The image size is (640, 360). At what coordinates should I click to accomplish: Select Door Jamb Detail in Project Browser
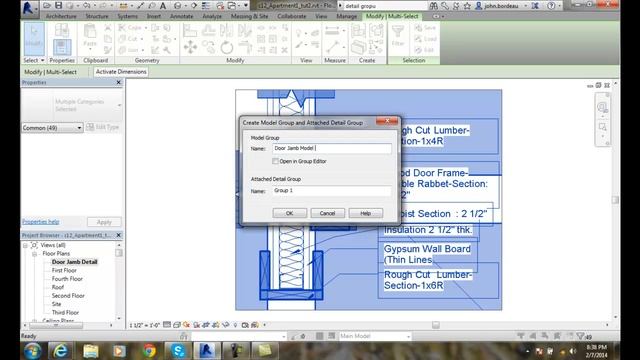(x=74, y=262)
